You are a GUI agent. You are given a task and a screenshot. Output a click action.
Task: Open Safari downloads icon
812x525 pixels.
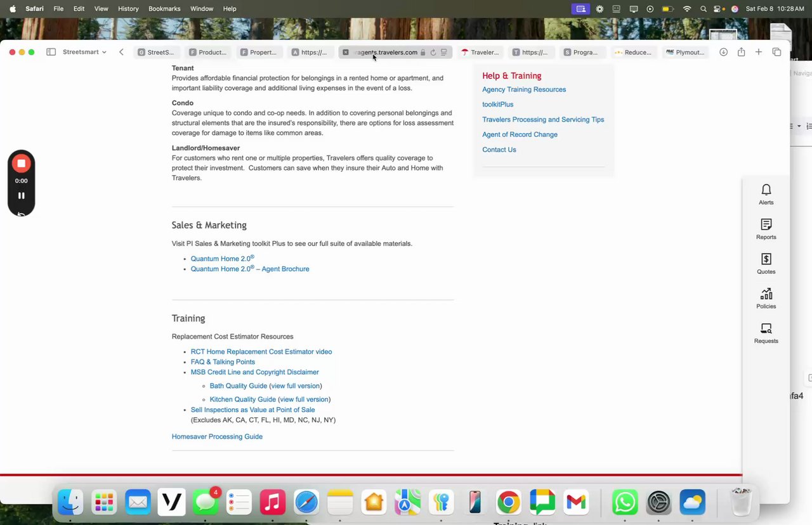pos(723,52)
